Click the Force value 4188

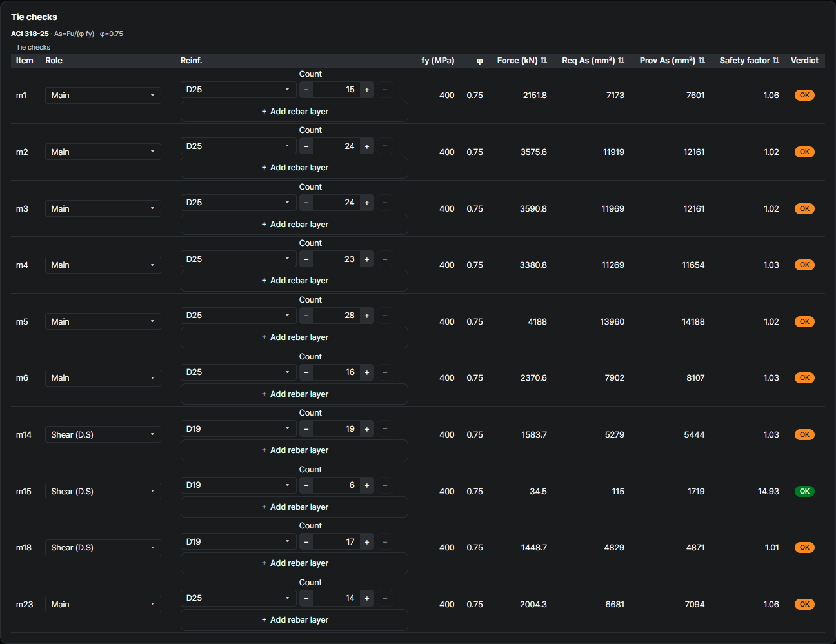tap(537, 322)
